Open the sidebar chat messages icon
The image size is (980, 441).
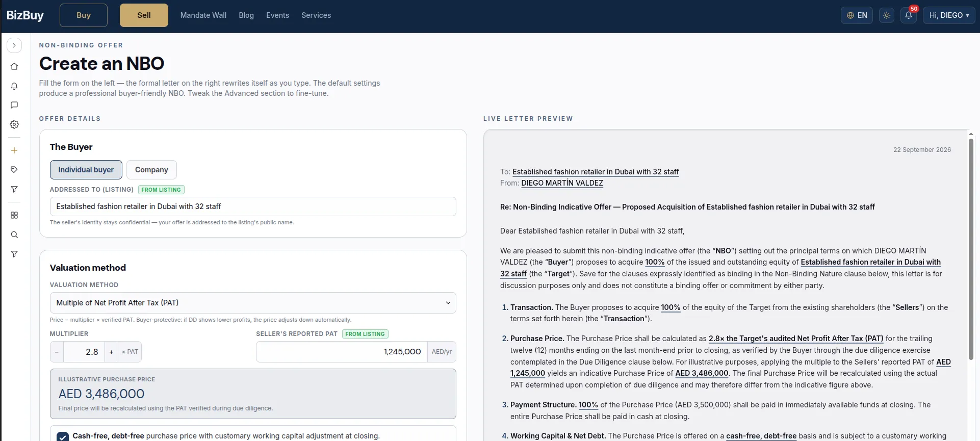tap(14, 105)
